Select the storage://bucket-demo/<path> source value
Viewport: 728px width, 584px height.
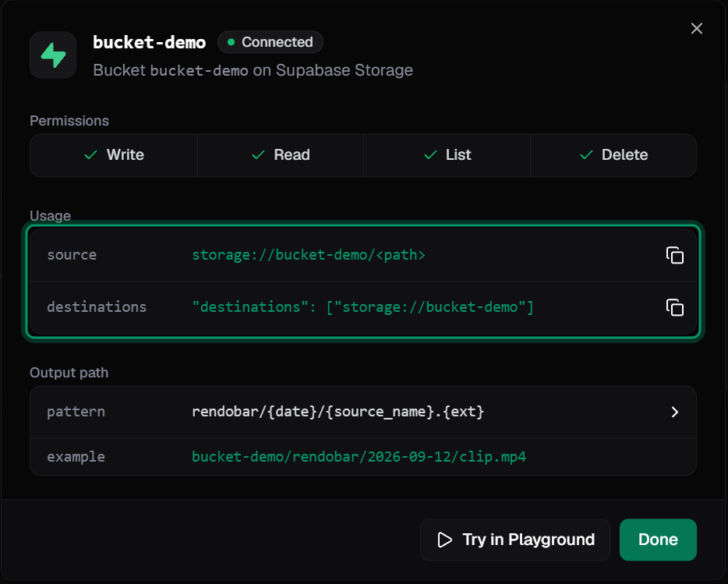pos(309,255)
